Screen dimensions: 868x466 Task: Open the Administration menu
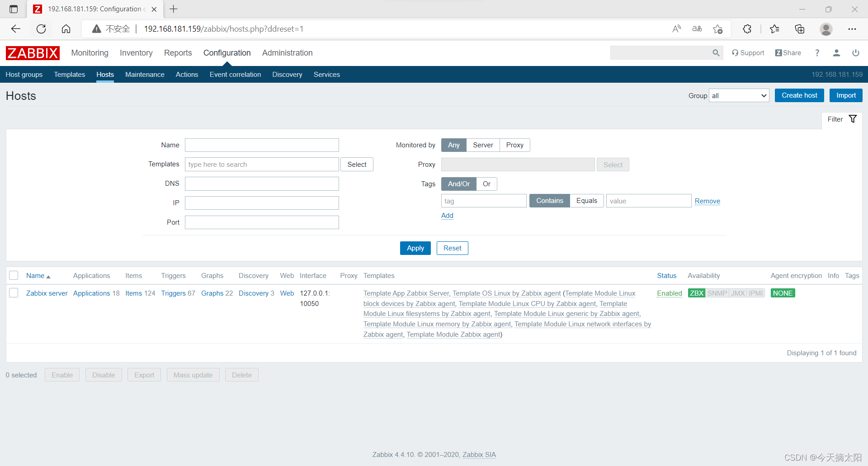tap(288, 53)
